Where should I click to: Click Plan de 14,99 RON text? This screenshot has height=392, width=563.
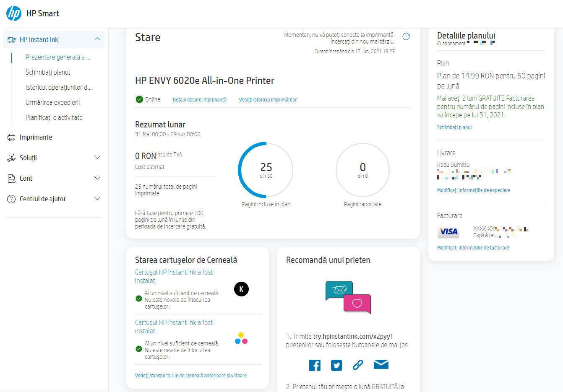tap(491, 80)
